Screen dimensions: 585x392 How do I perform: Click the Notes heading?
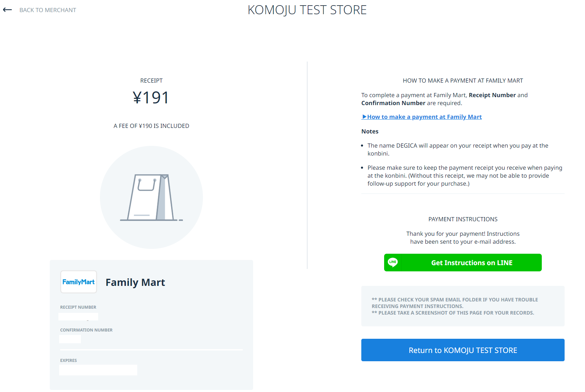370,131
